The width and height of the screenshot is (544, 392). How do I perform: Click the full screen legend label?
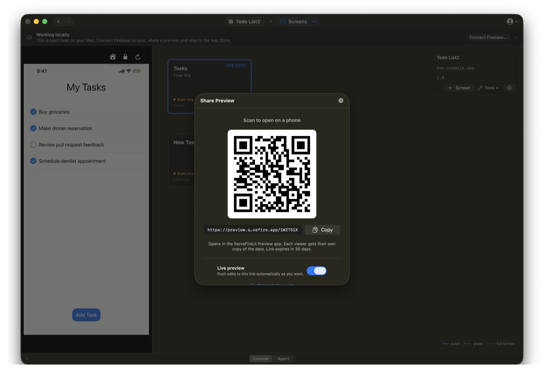(505, 344)
